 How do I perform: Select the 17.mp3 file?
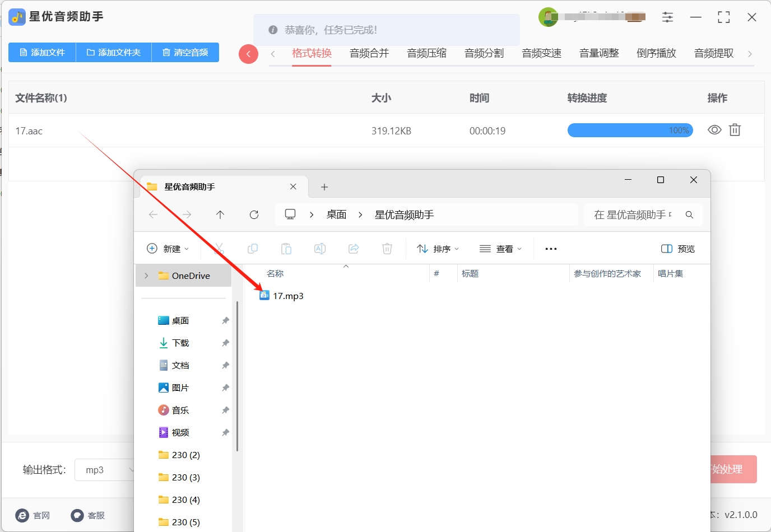(282, 296)
